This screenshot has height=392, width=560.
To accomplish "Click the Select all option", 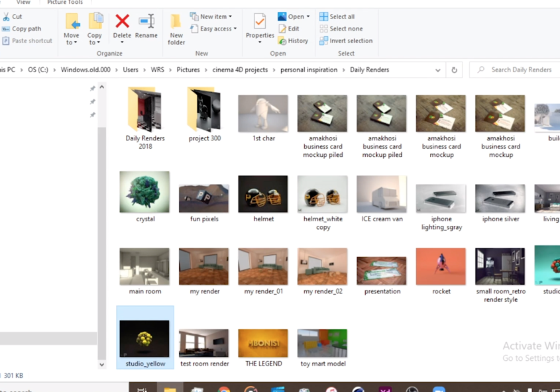I will click(337, 17).
